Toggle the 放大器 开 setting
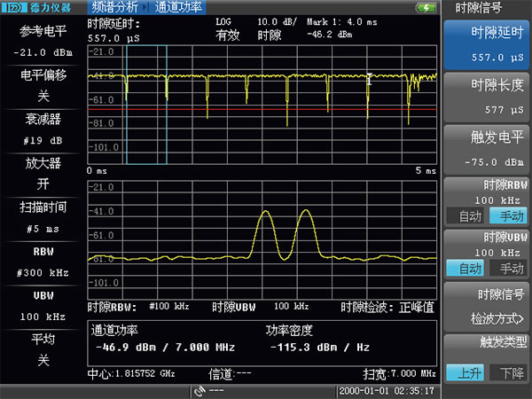This screenshot has width=532, height=399. [x=42, y=175]
